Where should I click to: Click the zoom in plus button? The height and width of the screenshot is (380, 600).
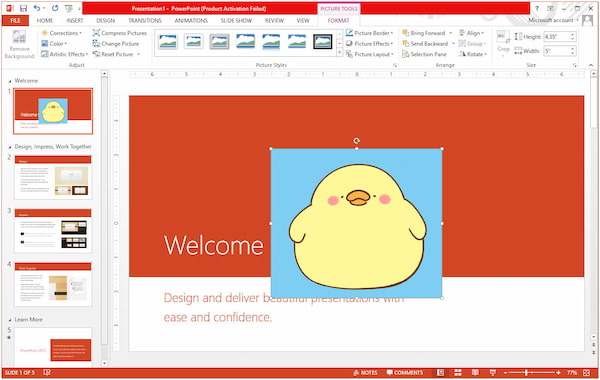[558, 373]
